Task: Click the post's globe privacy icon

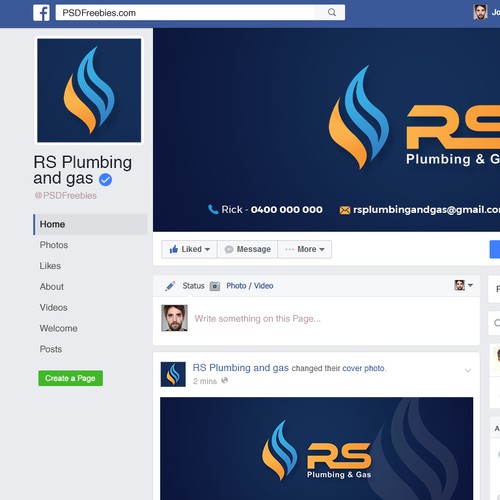Action: point(225,380)
